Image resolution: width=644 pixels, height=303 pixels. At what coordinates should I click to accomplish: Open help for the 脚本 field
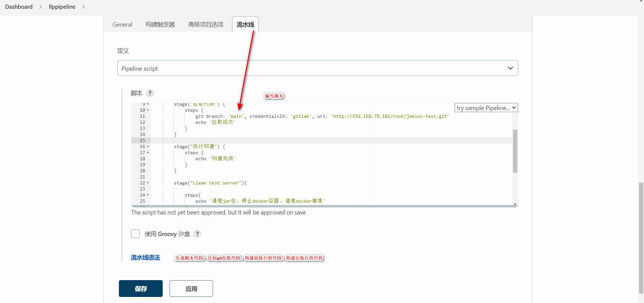pos(150,93)
